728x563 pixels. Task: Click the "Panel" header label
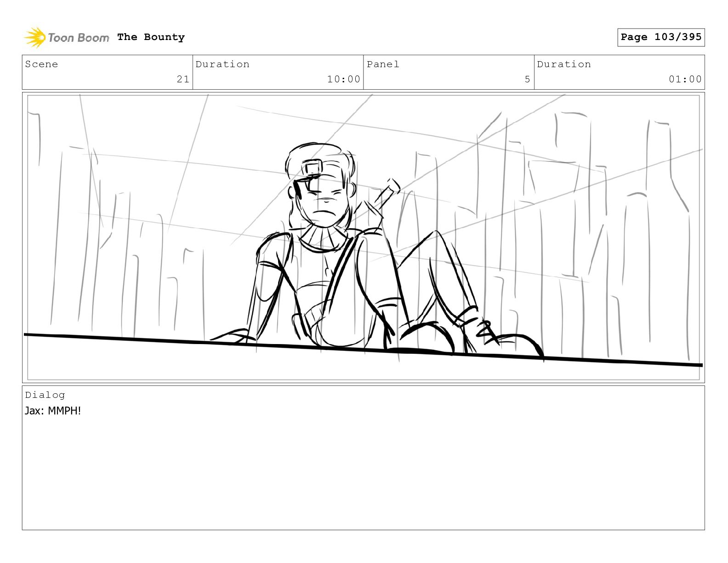point(383,64)
